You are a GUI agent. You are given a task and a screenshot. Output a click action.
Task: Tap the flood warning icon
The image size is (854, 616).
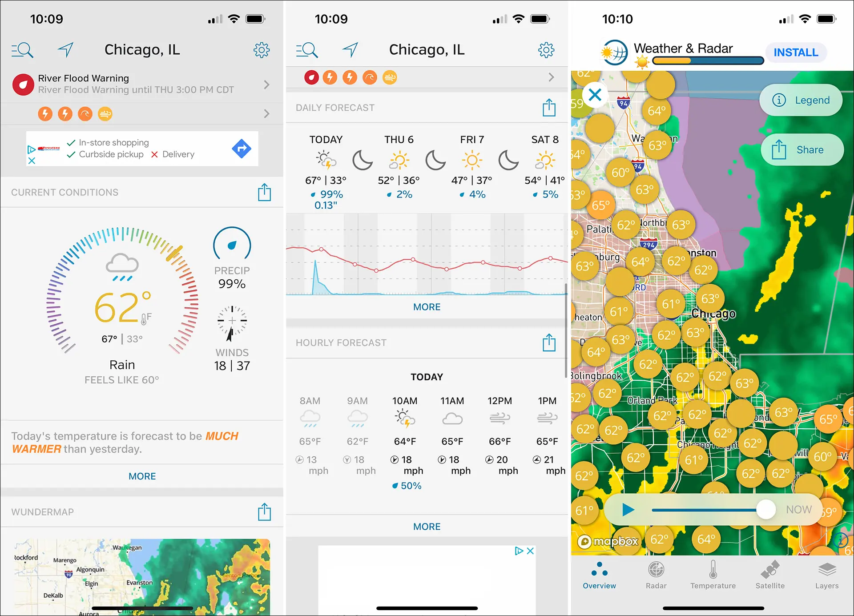coord(23,84)
